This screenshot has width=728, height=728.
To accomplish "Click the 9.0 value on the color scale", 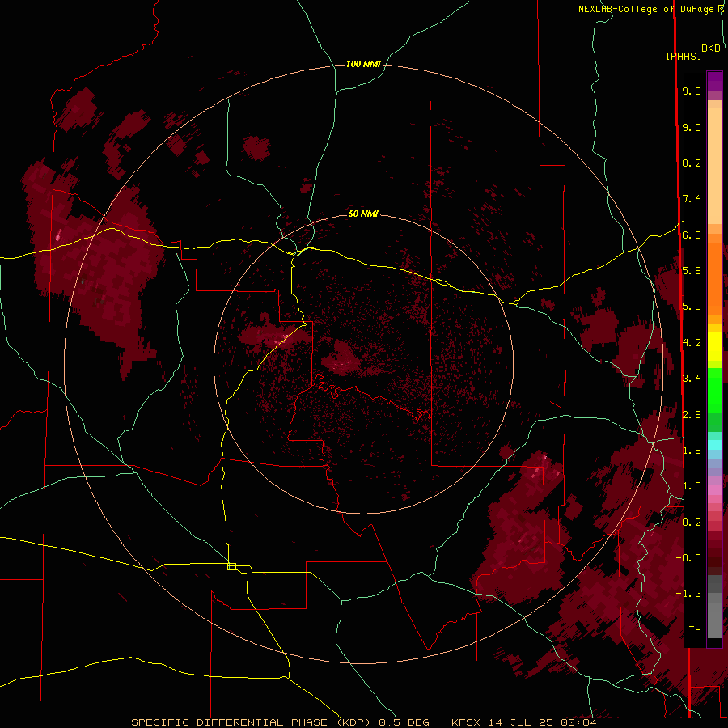I will pos(692,127).
